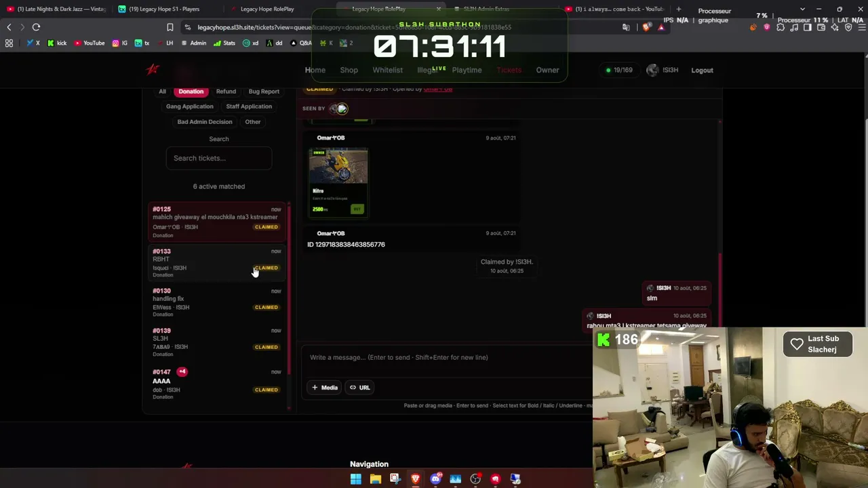Filter tickets by Bad Admin Decision
868x488 pixels.
coord(205,122)
